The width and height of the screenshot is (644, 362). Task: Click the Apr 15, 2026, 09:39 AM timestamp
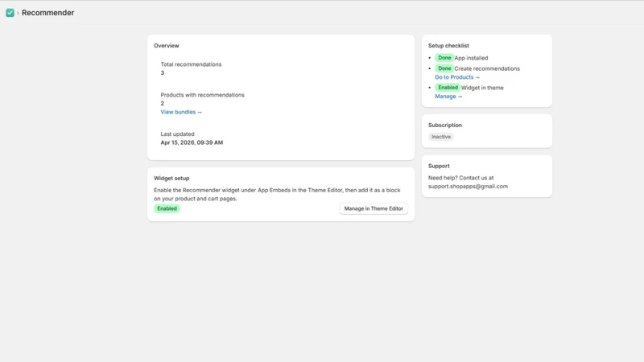tap(192, 143)
